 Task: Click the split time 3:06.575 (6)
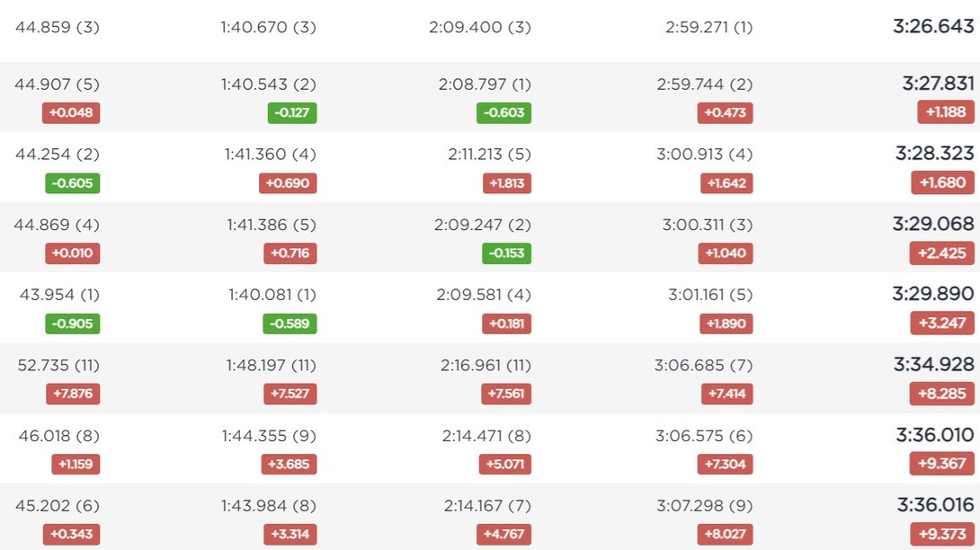(x=704, y=436)
